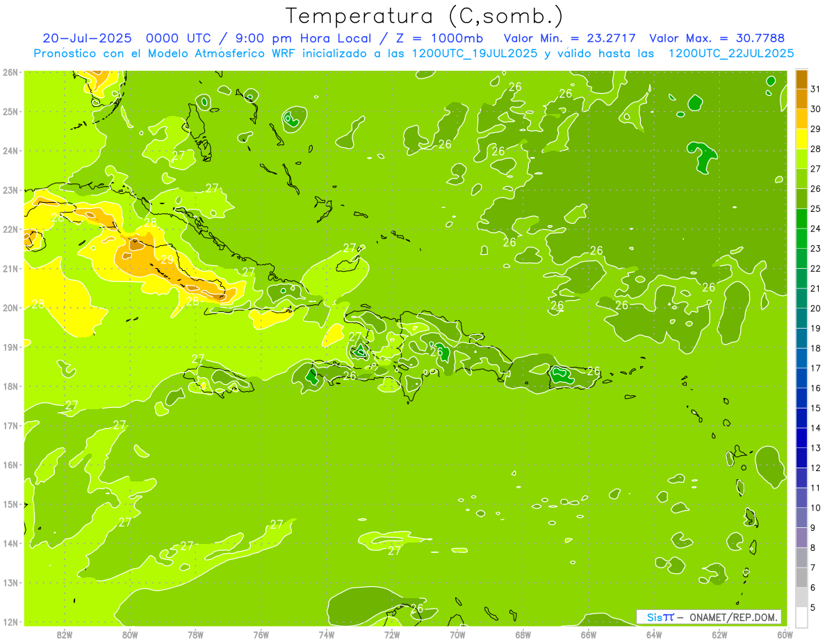Pick the legend swatch between 29 and 30
The height and width of the screenshot is (644, 834).
click(x=801, y=119)
